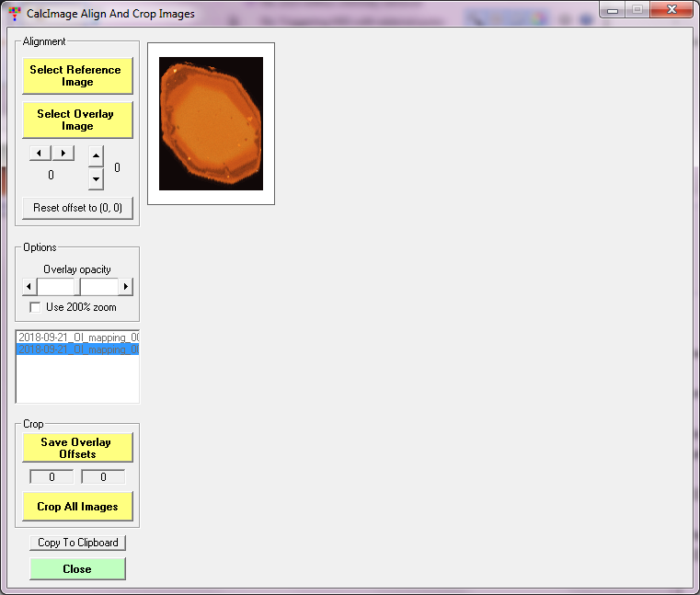The width and height of the screenshot is (700, 595).
Task: Click Save Overlay Offsets button
Action: point(77,448)
